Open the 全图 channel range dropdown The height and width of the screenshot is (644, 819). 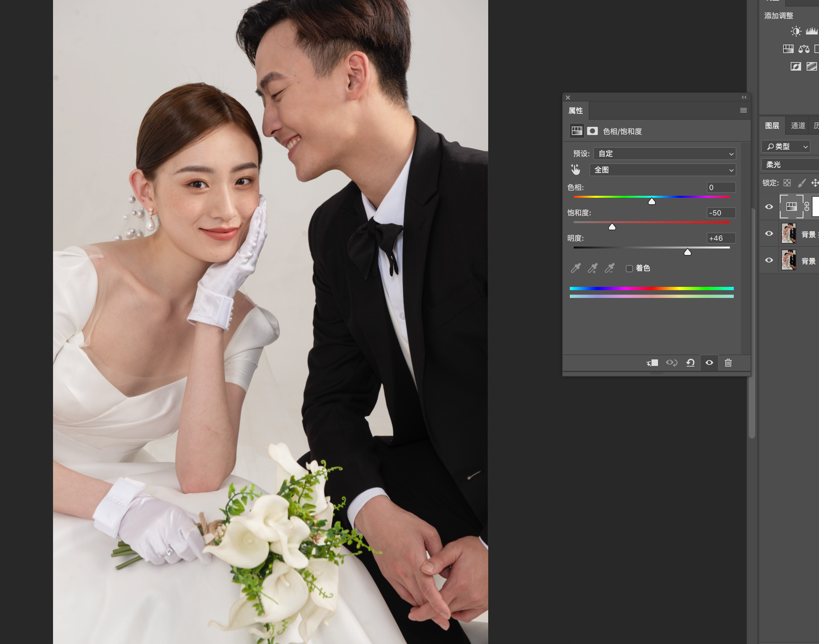pyautogui.click(x=663, y=170)
